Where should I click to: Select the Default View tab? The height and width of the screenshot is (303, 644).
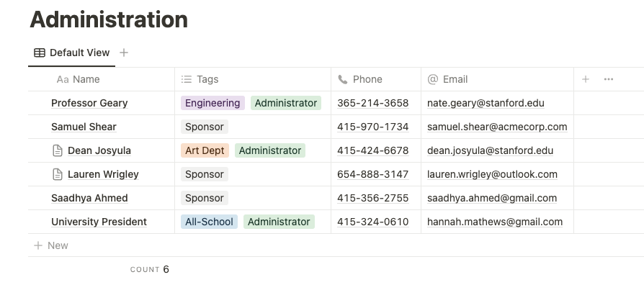coord(72,53)
